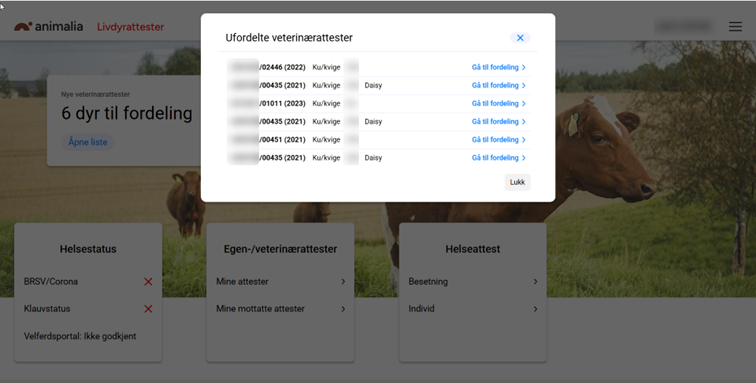Click the 6 dyr til fordeling text
756x383 pixels.
coord(127,113)
